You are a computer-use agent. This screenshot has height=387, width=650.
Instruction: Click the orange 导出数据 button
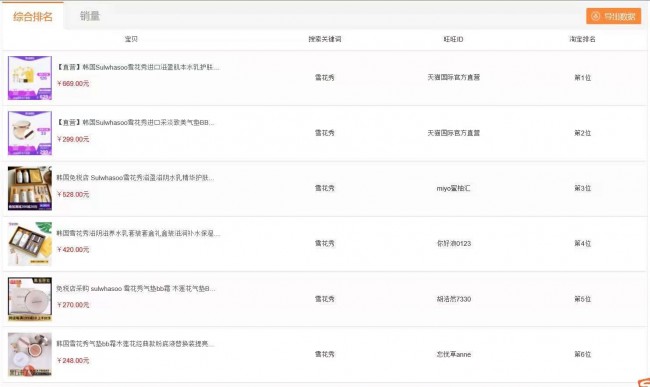pos(614,16)
